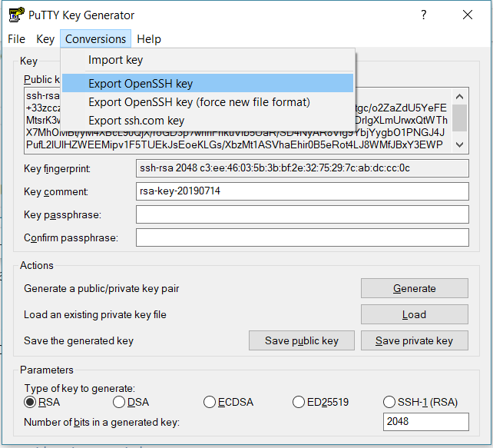Click the public key scrollbar up arrow

click(x=459, y=97)
